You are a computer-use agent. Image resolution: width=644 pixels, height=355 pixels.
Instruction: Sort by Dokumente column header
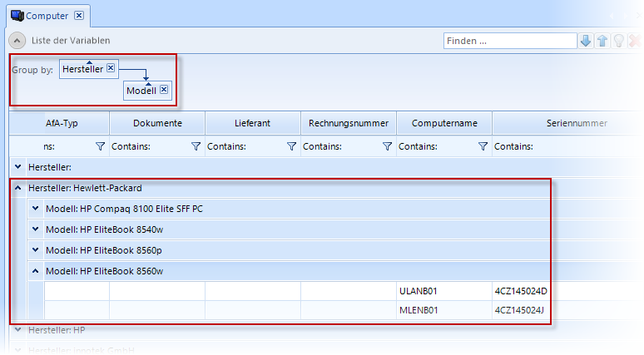click(x=157, y=123)
